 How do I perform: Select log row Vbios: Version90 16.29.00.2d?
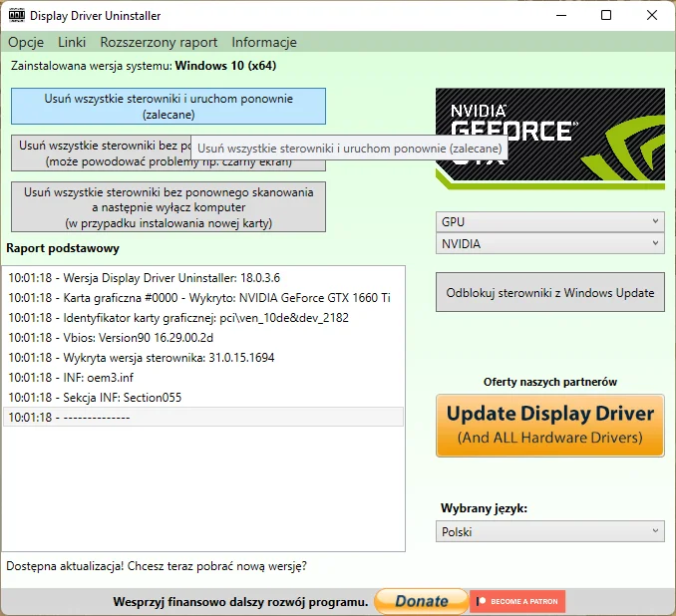click(203, 338)
